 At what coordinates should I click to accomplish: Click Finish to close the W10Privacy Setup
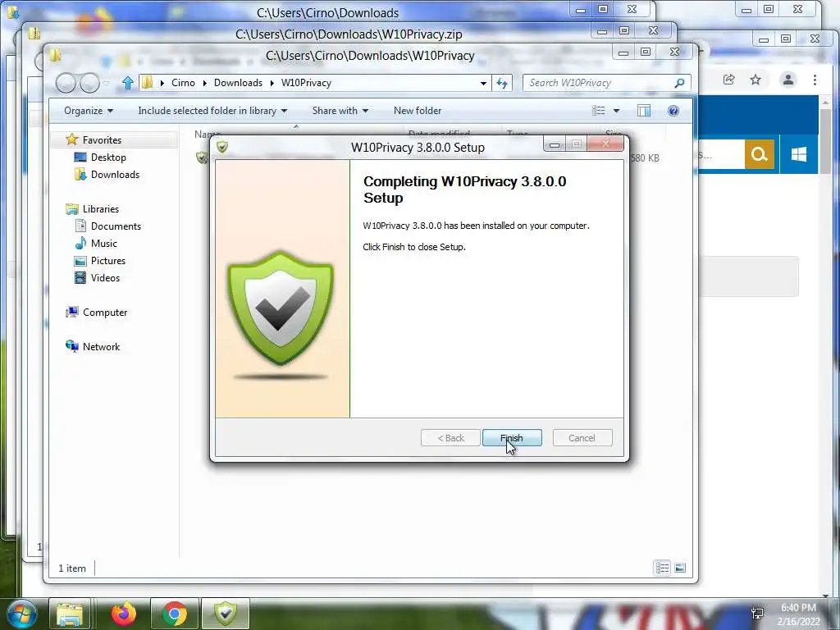[512, 438]
